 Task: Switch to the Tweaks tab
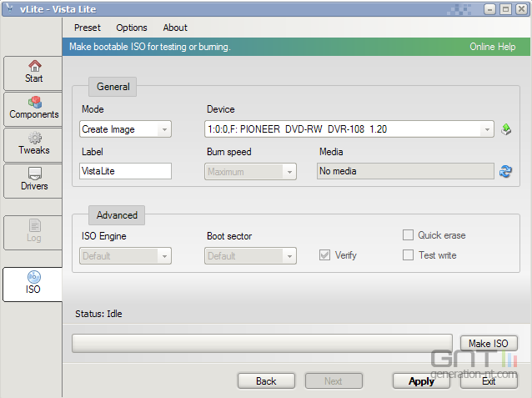point(33,145)
